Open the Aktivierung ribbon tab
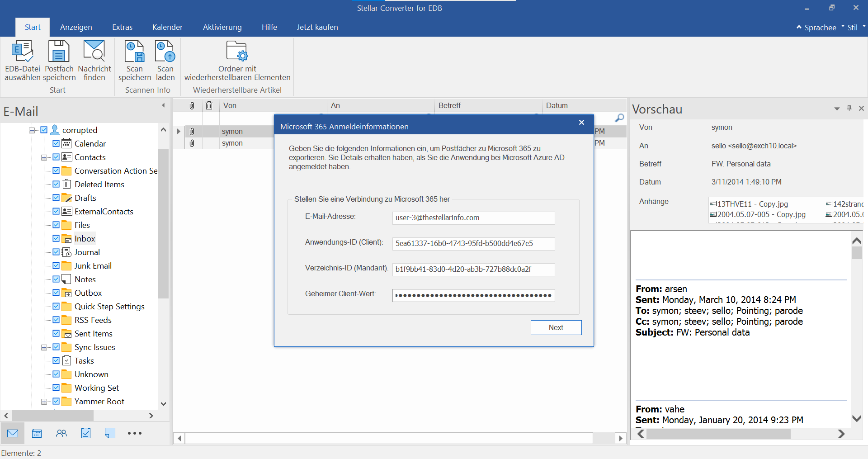 point(222,27)
